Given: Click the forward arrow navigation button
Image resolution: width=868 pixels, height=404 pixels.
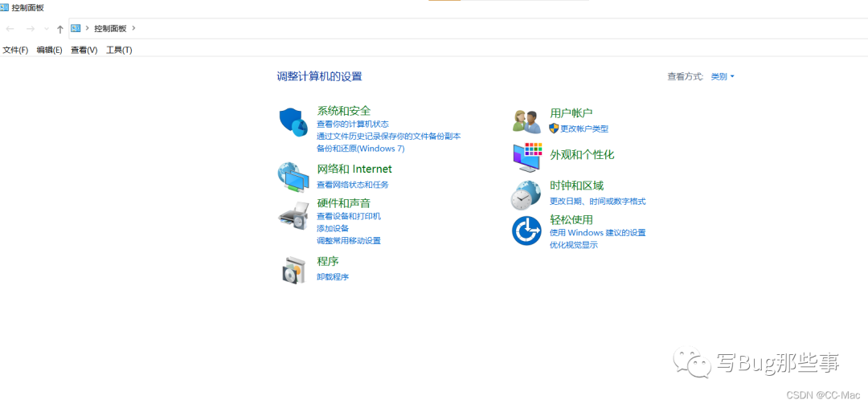Looking at the screenshot, I should tap(31, 29).
